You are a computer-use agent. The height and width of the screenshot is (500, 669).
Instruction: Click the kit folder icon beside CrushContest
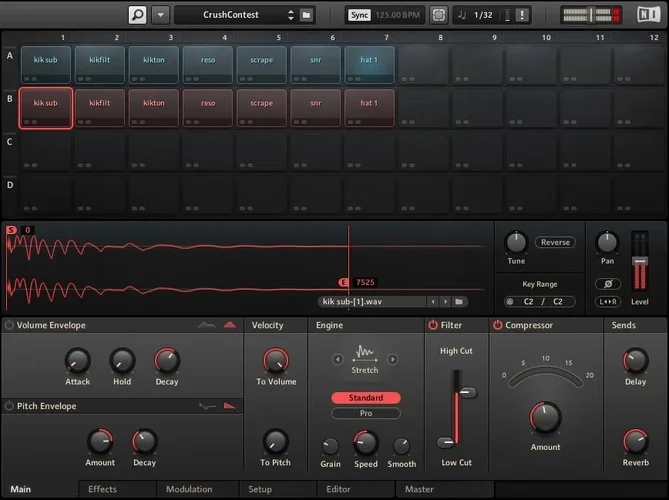tap(307, 15)
